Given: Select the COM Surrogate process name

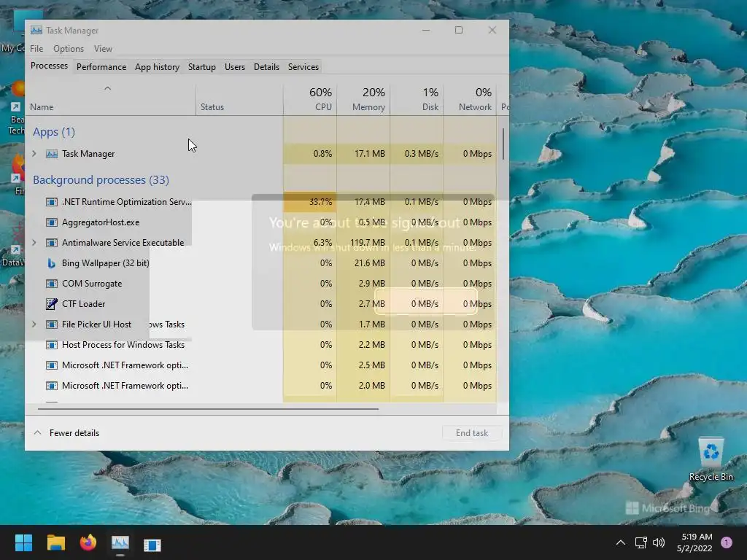Looking at the screenshot, I should (92, 284).
